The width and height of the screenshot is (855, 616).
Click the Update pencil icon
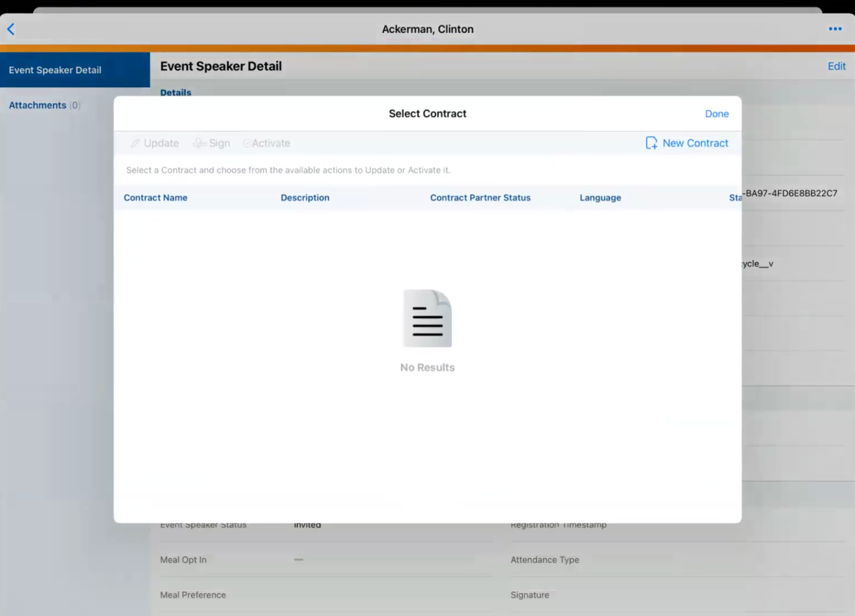[135, 143]
